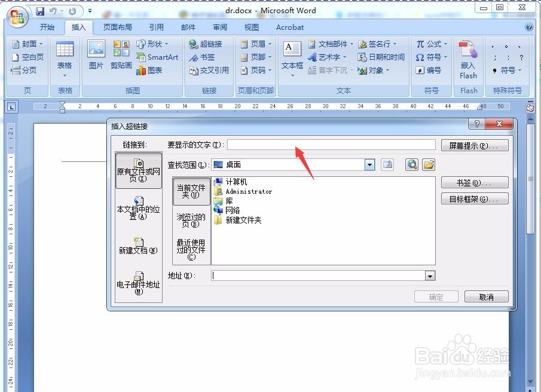Switch to the Page Layout (页面布局) tab

click(x=117, y=27)
